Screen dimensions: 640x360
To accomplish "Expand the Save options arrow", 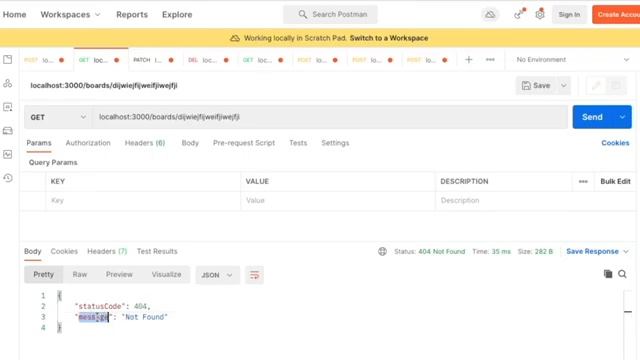I will pos(564,86).
